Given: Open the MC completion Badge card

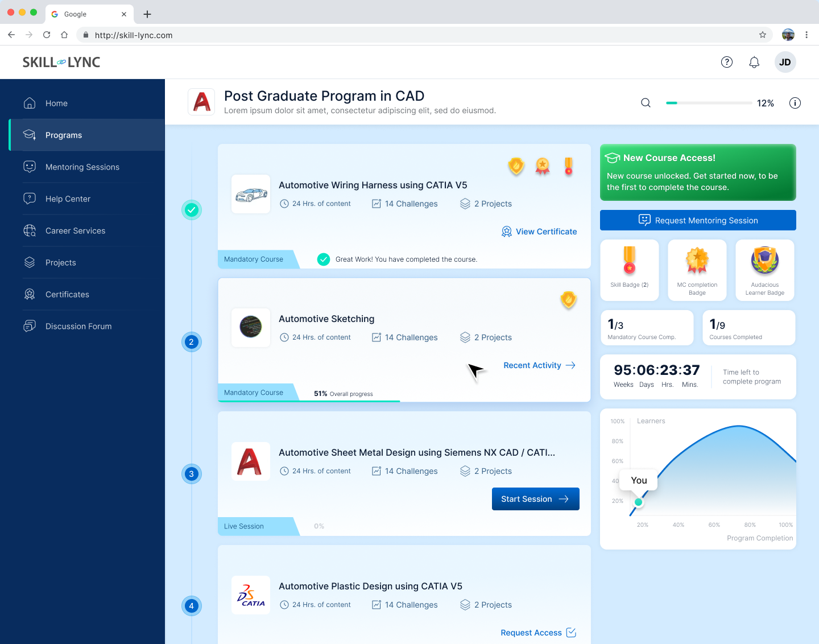Looking at the screenshot, I should (697, 270).
